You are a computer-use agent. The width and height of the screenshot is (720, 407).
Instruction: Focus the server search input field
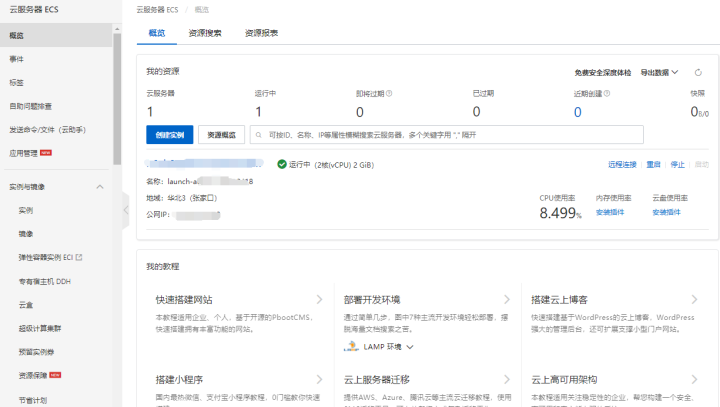tap(447, 135)
